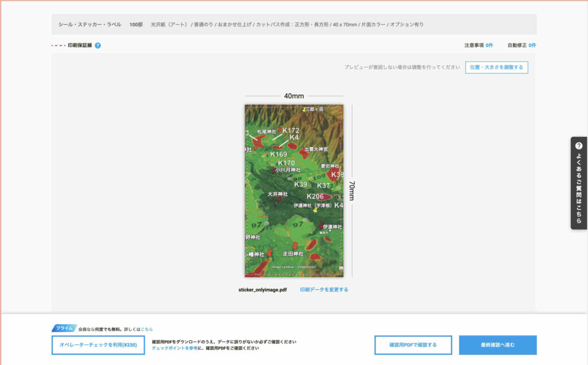Proceed with 最終確認へ進む button

(x=497, y=345)
